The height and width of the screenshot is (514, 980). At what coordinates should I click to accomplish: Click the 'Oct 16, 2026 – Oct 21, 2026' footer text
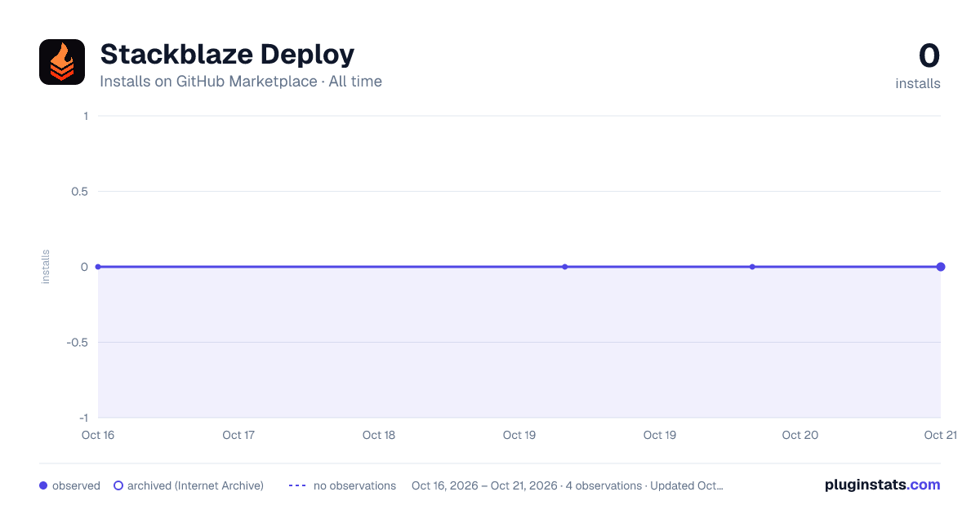(486, 485)
